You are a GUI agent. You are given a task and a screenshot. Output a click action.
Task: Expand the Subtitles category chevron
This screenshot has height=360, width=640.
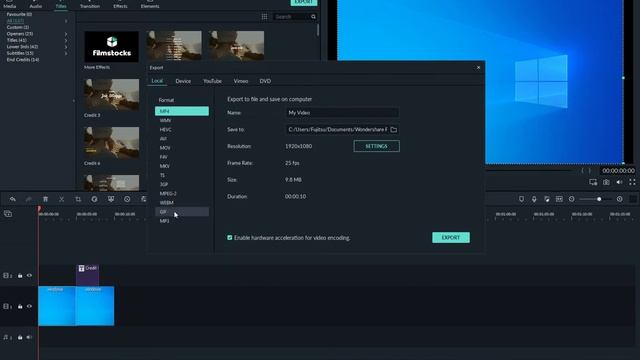66,53
